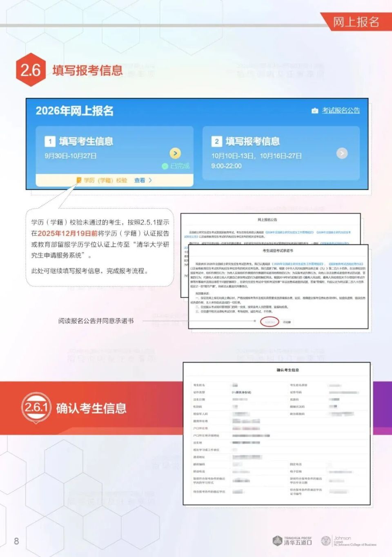
Task: Click the gray arrow on the 填写报考信息 card
Action: 342,153
